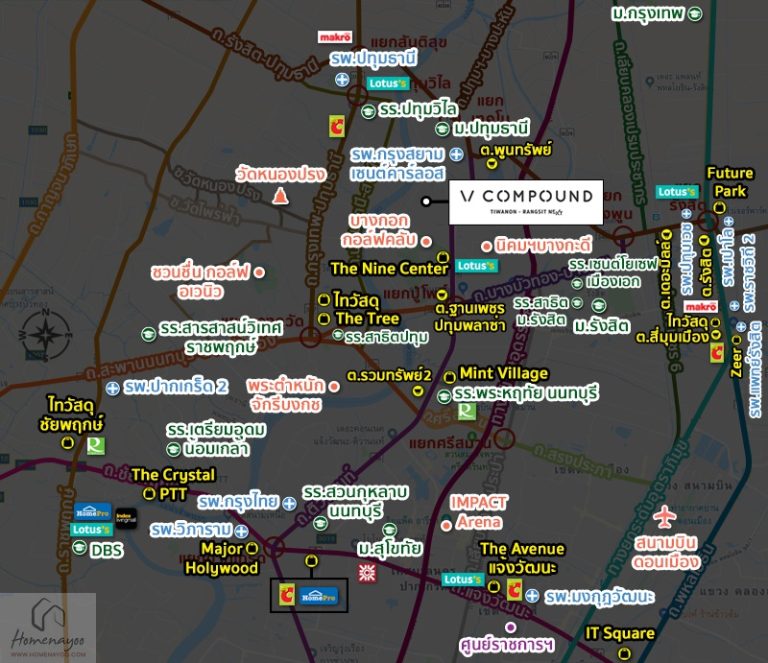Viewport: 768px width, 663px height.
Task: Click the hospital cross next to รพ.วิภาราม
Action: pos(241,531)
